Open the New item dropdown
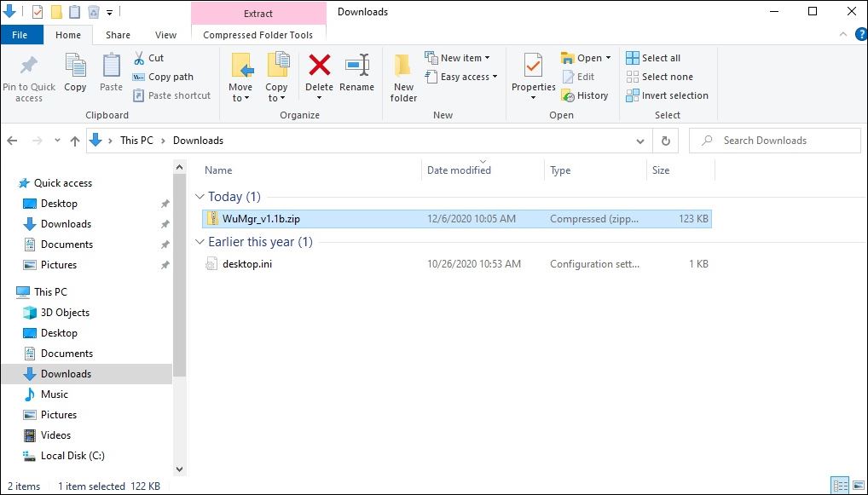Screen dimensions: 868x495 point(457,58)
